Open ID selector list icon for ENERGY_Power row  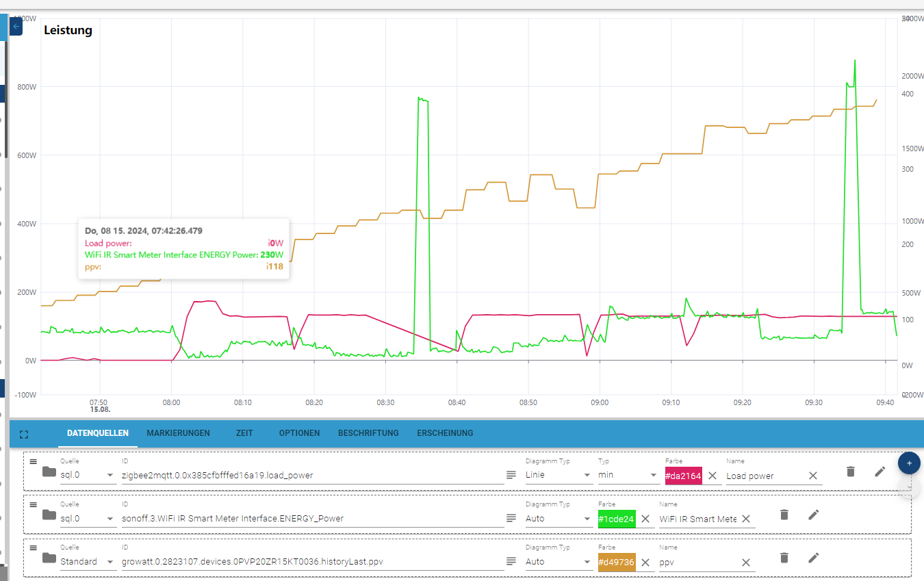tap(511, 518)
